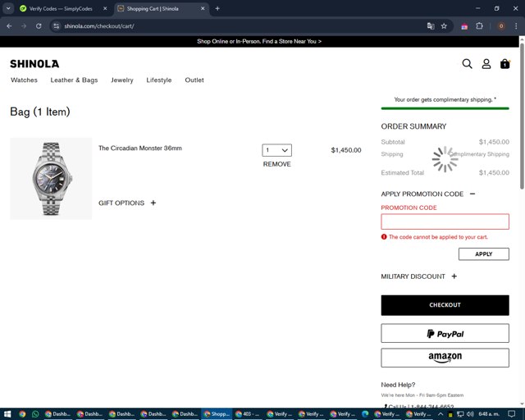Proceed with the Checkout button
The width and height of the screenshot is (525, 420).
pyautogui.click(x=445, y=305)
